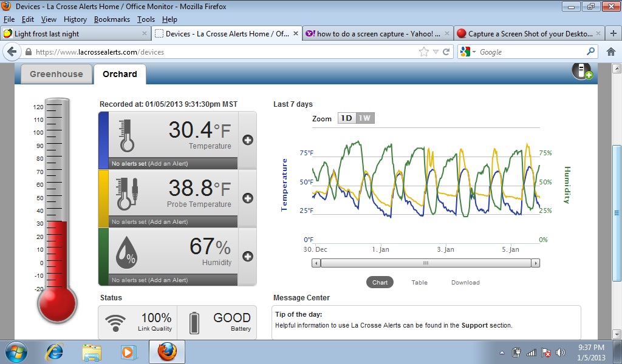This screenshot has height=364, width=622.
Task: Click the browser Back arrow
Action: 12,52
